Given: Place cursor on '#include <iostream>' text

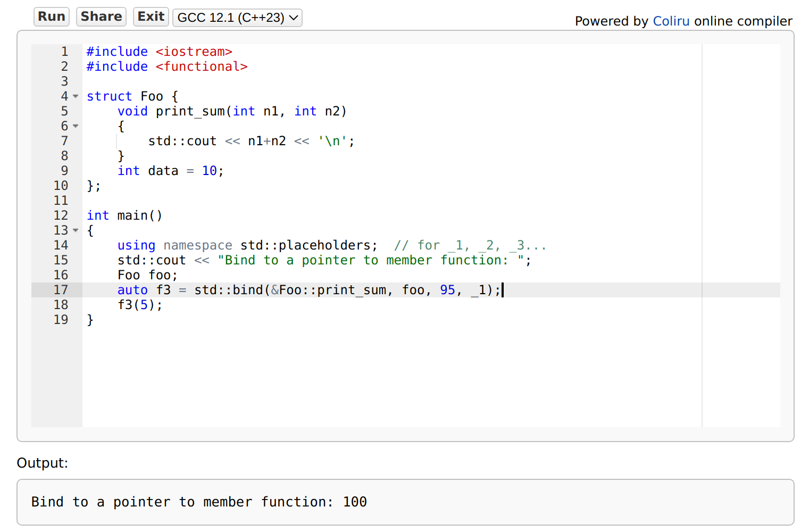Looking at the screenshot, I should pyautogui.click(x=160, y=52).
